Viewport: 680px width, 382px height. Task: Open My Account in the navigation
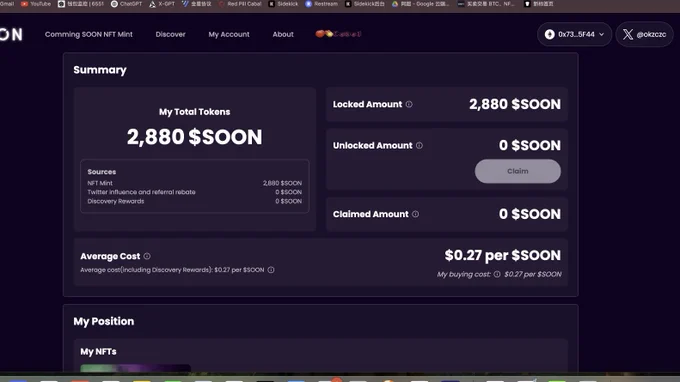229,34
